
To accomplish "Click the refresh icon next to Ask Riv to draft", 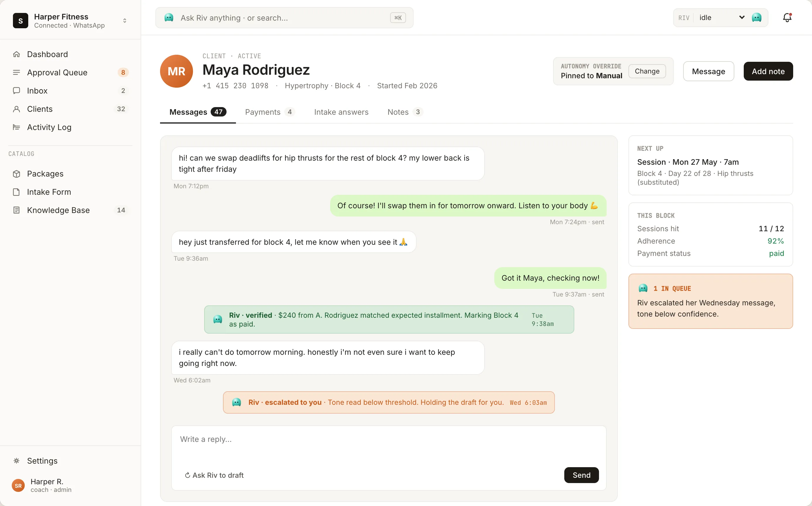I will (x=188, y=475).
